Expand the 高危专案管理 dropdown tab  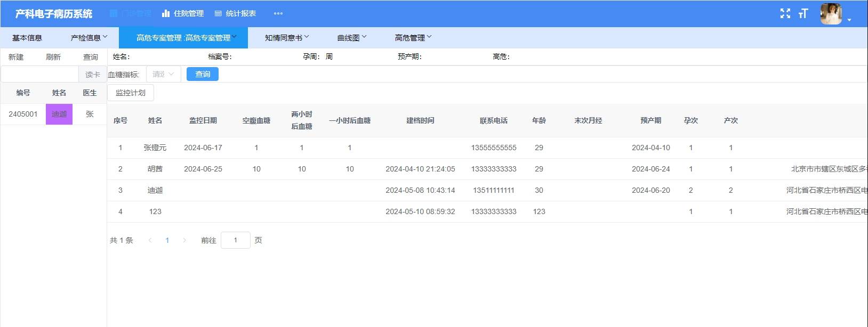coord(183,38)
